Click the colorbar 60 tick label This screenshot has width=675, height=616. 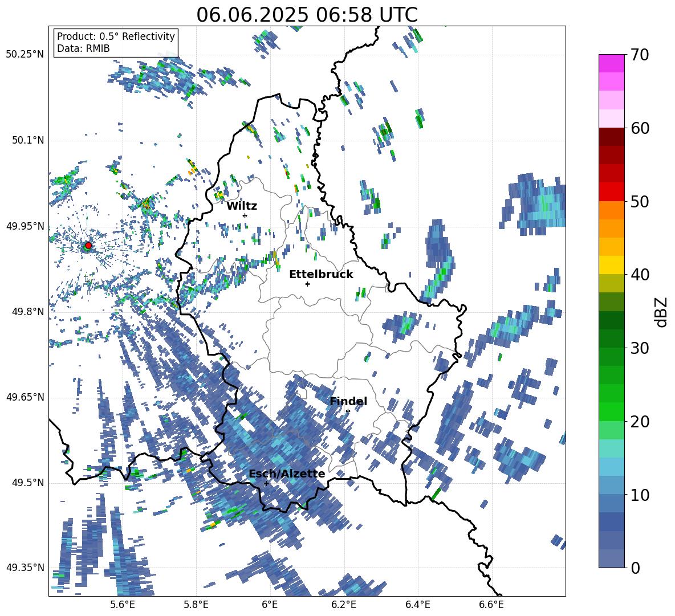pos(640,128)
